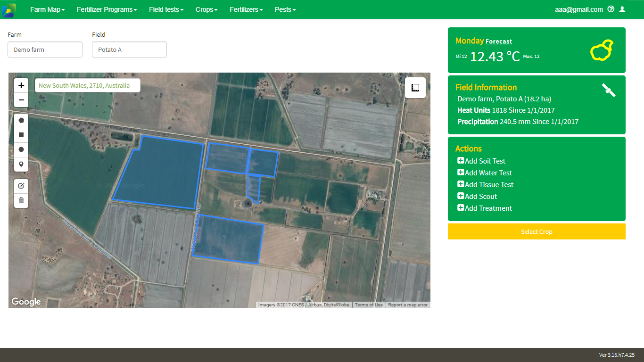Click the Precipitation 240.5 mm reading

pyautogui.click(x=518, y=122)
